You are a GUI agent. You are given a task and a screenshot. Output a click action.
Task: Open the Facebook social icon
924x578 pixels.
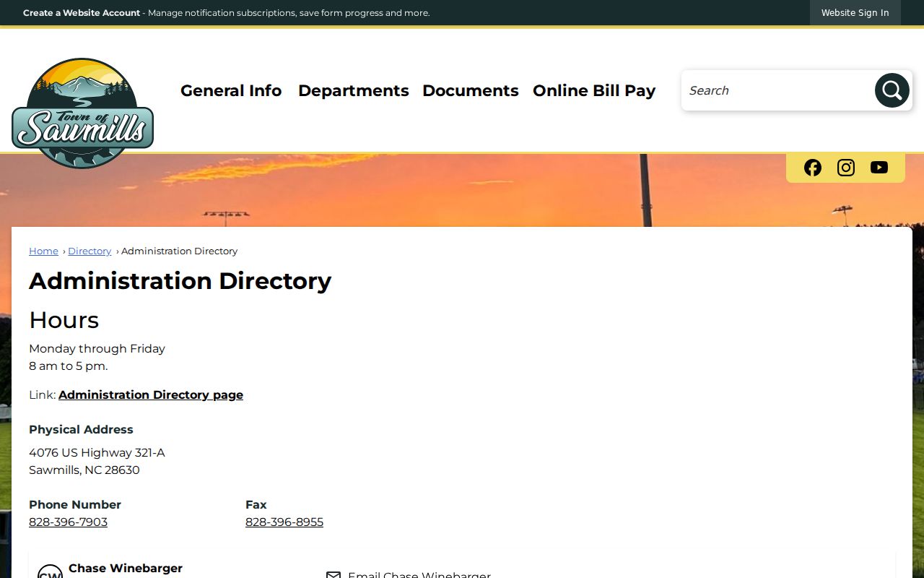(813, 168)
